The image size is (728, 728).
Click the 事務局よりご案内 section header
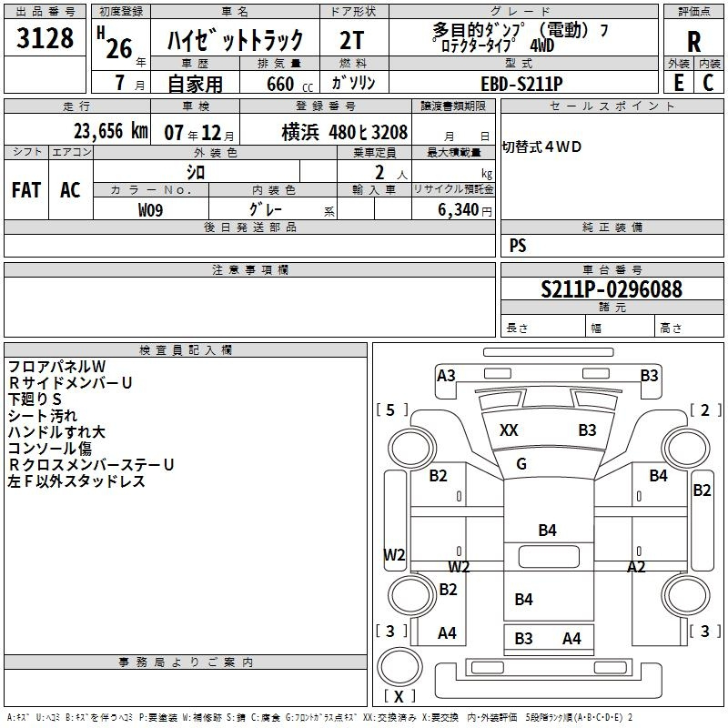click(x=186, y=662)
